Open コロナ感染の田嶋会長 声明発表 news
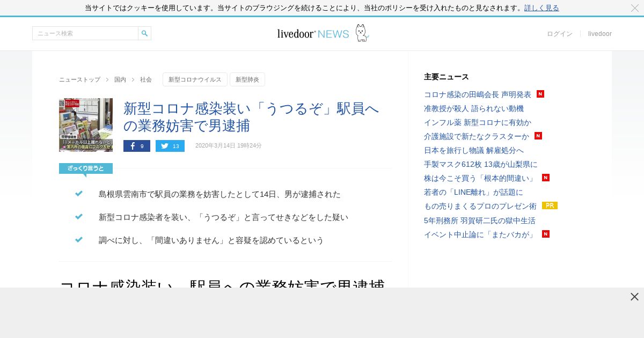The width and height of the screenshot is (644, 338). [478, 94]
